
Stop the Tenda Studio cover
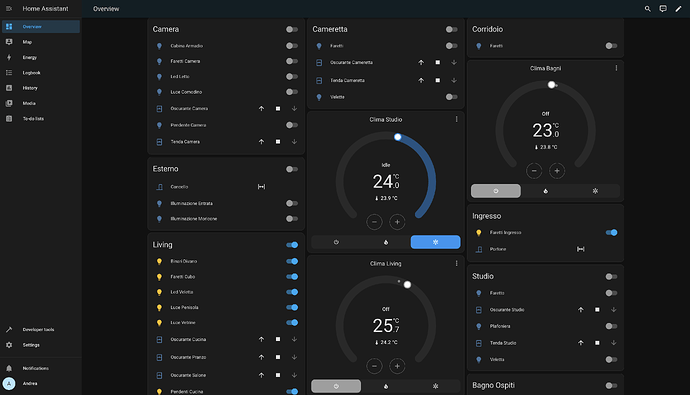tap(597, 343)
